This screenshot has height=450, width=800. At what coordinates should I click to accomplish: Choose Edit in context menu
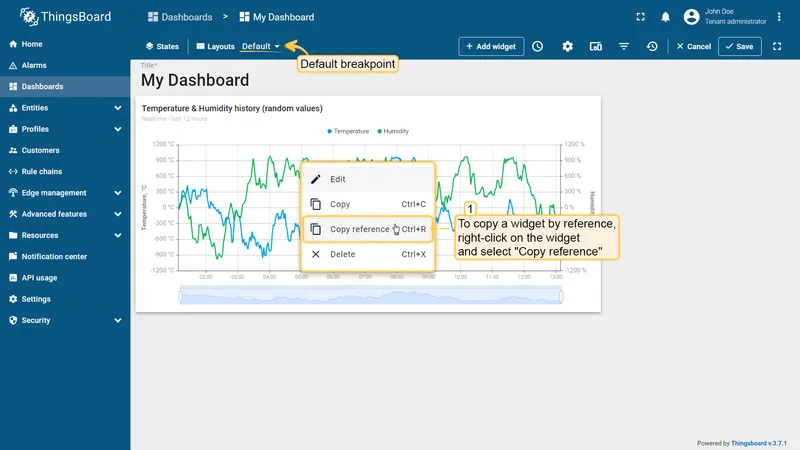coord(368,179)
